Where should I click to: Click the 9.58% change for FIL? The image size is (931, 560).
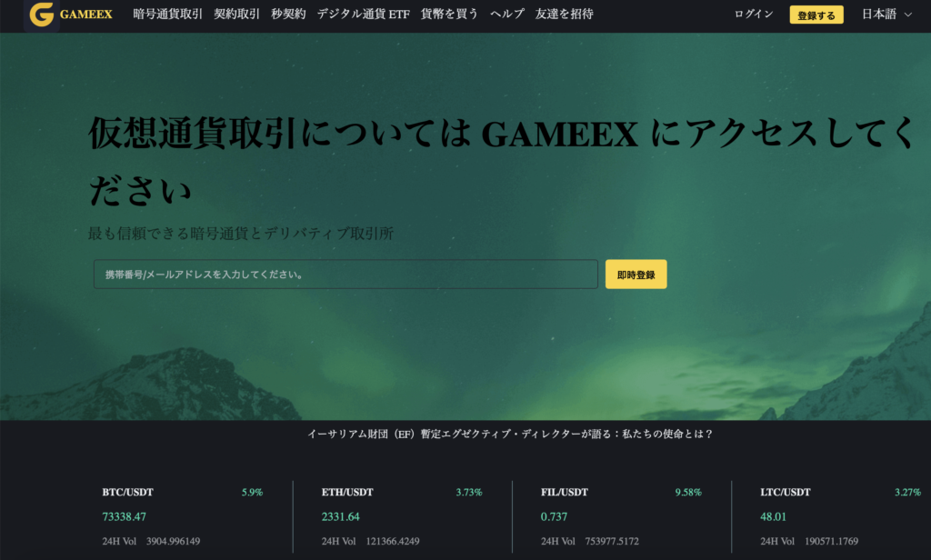pos(688,493)
